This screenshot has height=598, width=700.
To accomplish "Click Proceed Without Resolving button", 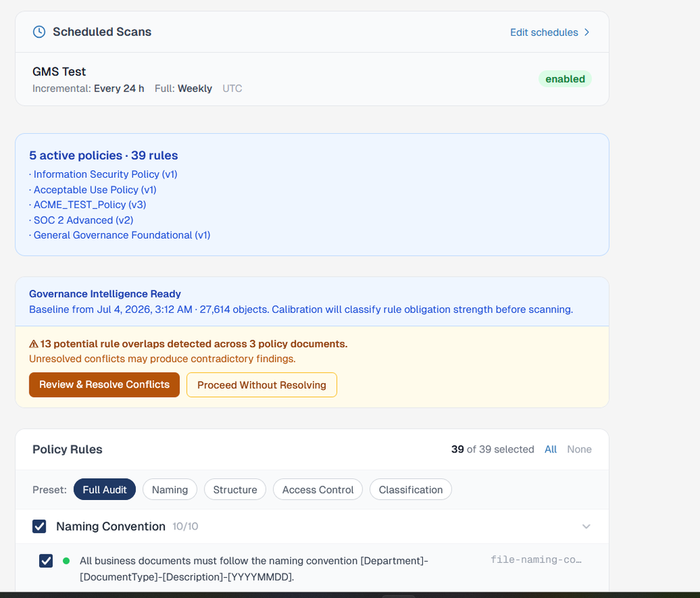I will (x=262, y=385).
